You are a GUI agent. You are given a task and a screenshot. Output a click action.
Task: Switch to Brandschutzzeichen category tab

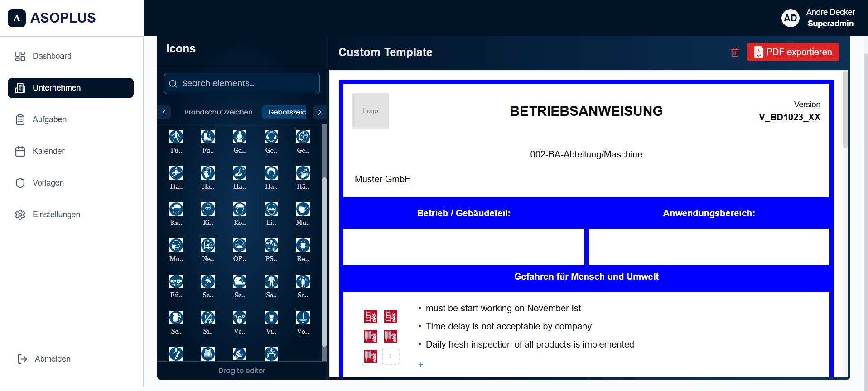point(218,112)
